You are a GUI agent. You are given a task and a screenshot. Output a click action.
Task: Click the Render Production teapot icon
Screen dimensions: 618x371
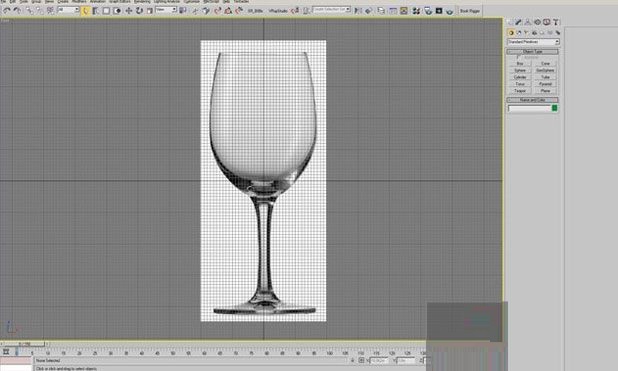click(x=449, y=11)
